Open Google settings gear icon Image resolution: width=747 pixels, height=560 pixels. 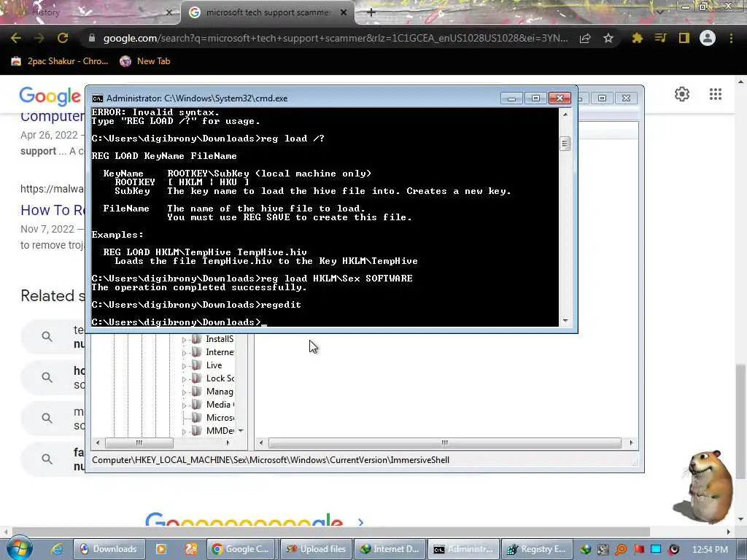(x=682, y=94)
